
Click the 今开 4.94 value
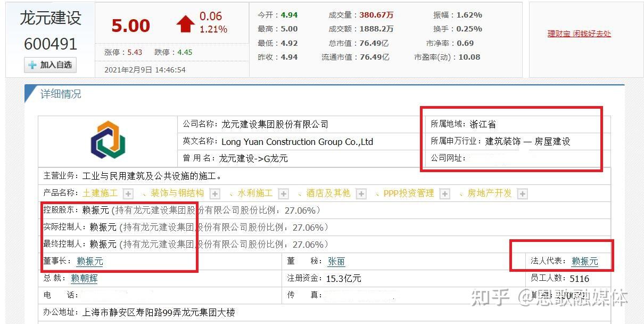289,15
